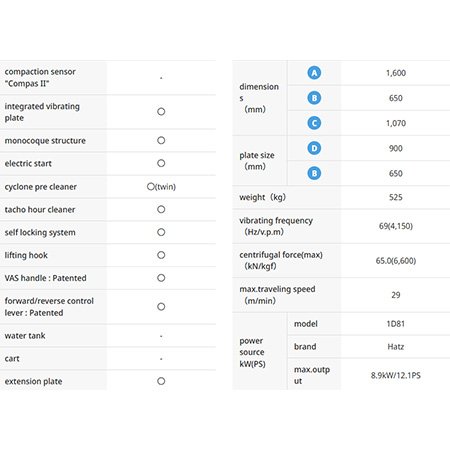Click the forward/reverse control lever circle
The height and width of the screenshot is (450, 450).
(x=161, y=307)
